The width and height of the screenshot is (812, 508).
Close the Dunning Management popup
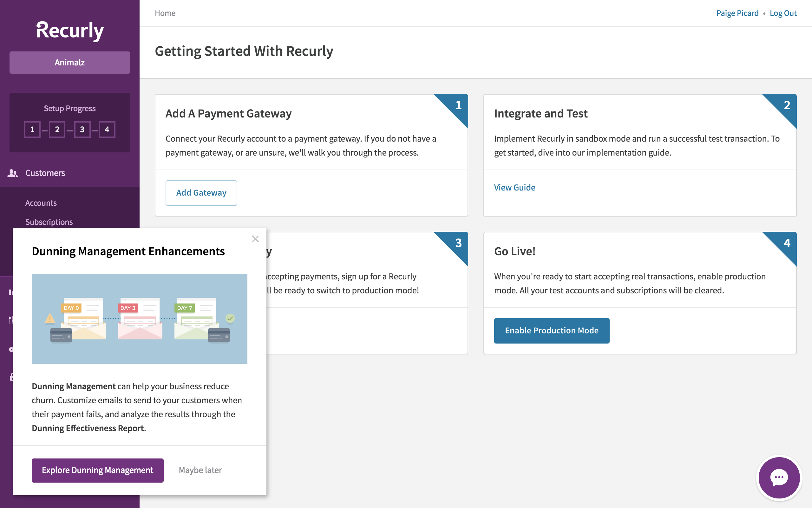255,239
